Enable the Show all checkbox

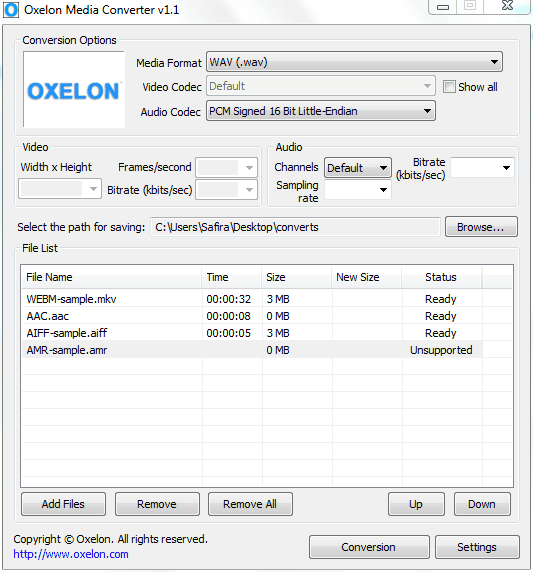[x=449, y=87]
